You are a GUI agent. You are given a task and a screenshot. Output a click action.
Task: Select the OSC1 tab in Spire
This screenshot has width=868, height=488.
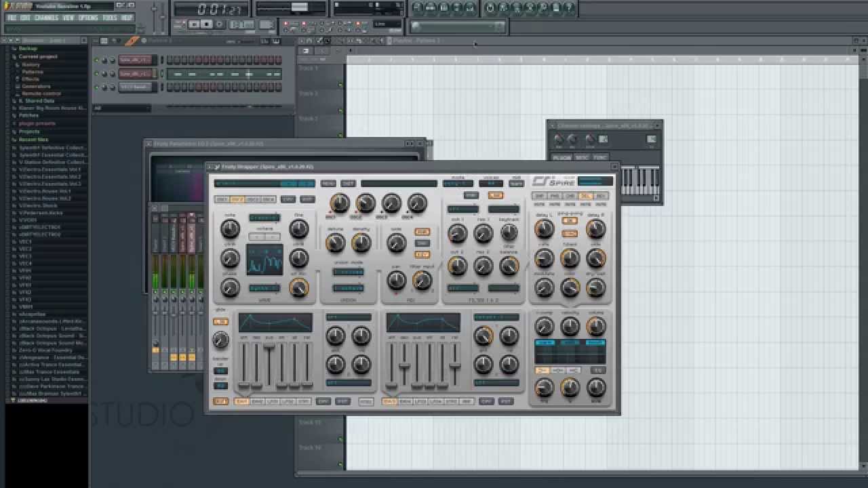tap(222, 199)
